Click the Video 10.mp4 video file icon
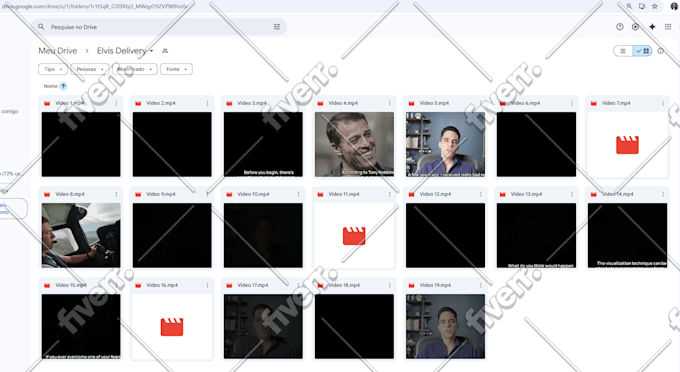680x372 pixels. point(229,194)
